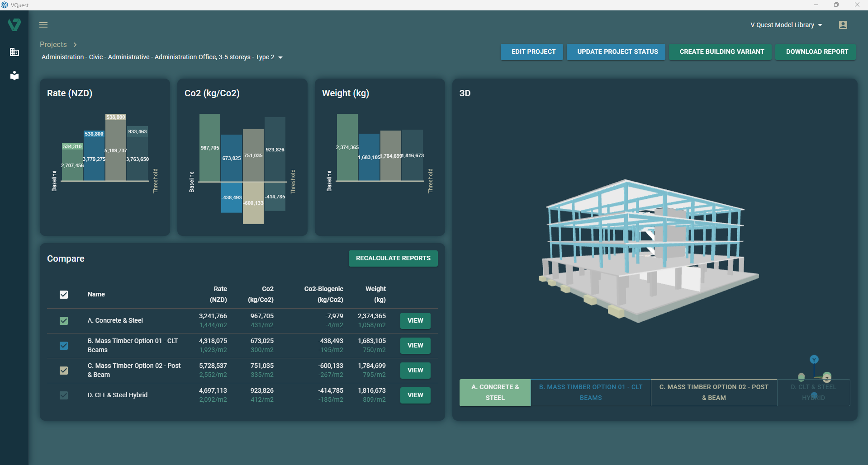
Task: Switch to Mass Timber Option 01 3D tab
Action: click(590, 392)
